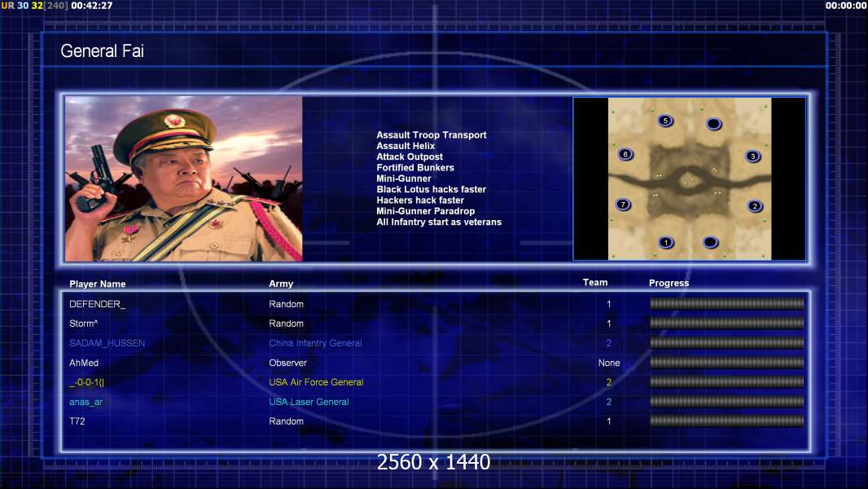Select start position marker 3 on map
The image size is (868, 489).
[x=753, y=156]
